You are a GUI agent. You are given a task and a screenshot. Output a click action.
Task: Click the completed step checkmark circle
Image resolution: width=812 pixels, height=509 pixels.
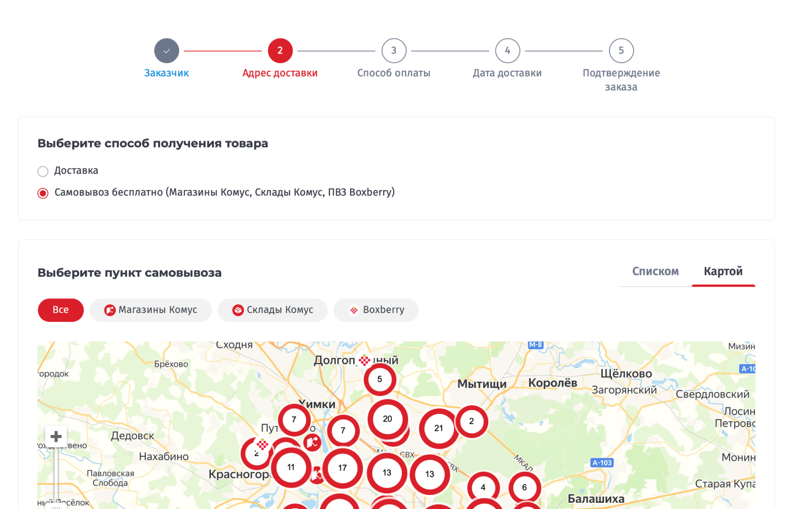click(x=166, y=51)
